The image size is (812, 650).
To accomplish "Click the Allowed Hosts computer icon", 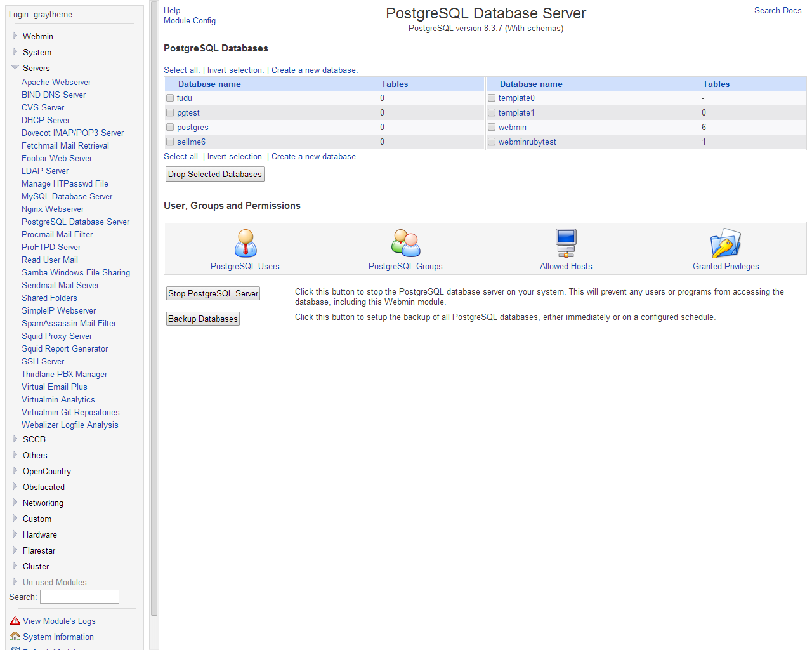I will 566,243.
